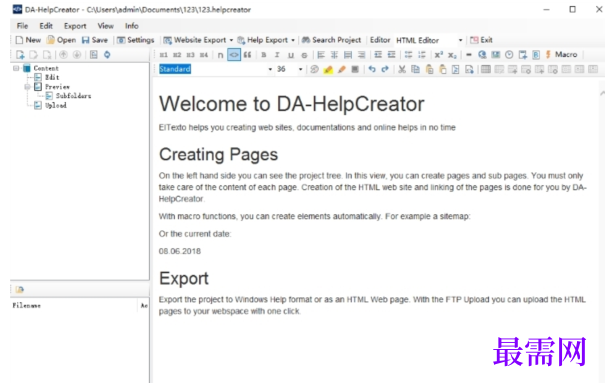Refresh the project tree with the circular arrows icon

(x=107, y=55)
